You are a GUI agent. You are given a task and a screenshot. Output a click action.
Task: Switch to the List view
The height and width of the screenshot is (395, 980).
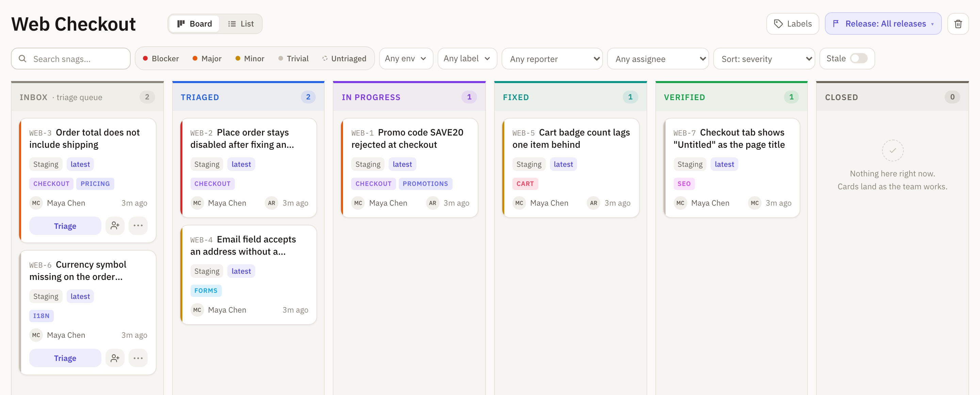241,23
